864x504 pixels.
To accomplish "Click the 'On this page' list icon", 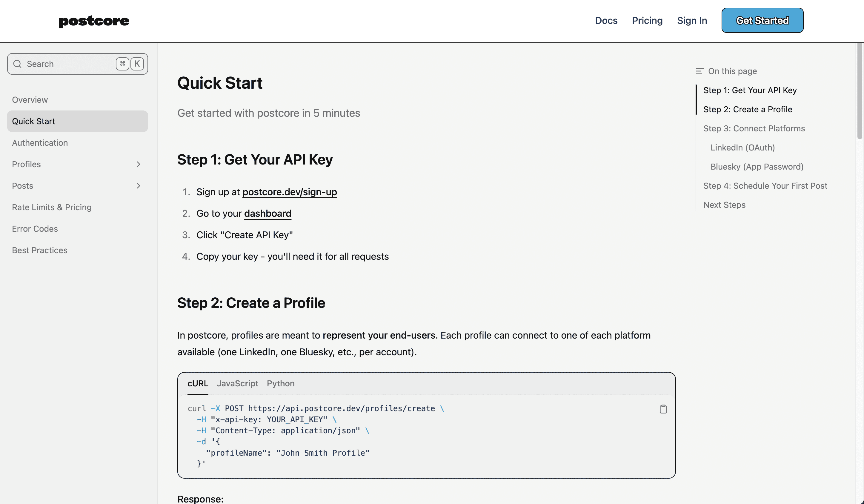I will [x=699, y=71].
